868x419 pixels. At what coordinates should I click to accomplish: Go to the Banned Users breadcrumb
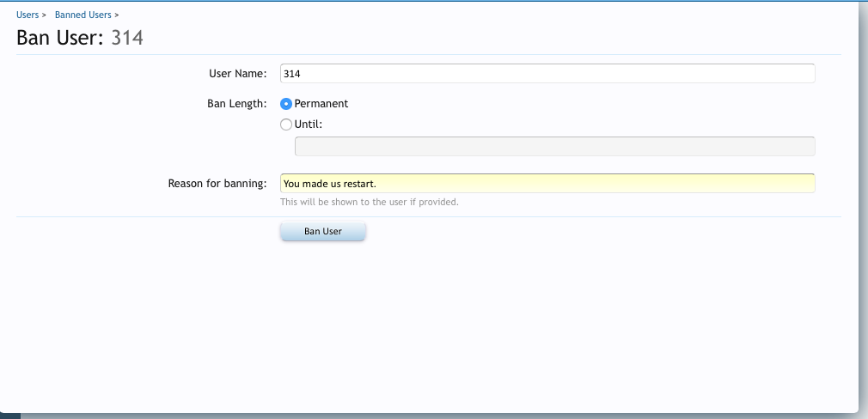(x=83, y=15)
